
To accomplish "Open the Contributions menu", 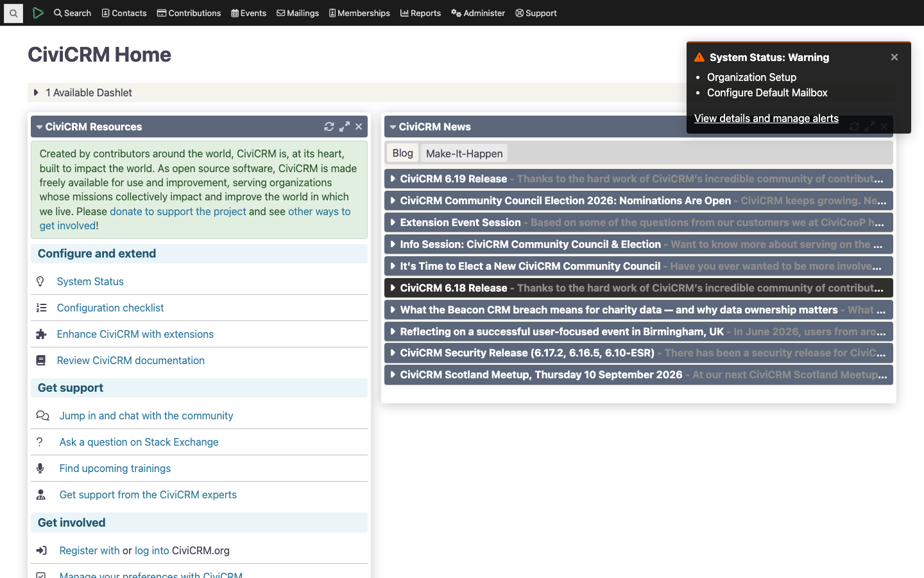I will click(x=189, y=13).
